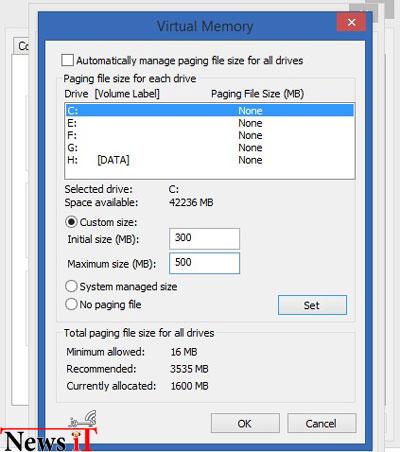The image size is (400, 452).
Task: Click the Paging File Size column header
Action: pyautogui.click(x=257, y=94)
